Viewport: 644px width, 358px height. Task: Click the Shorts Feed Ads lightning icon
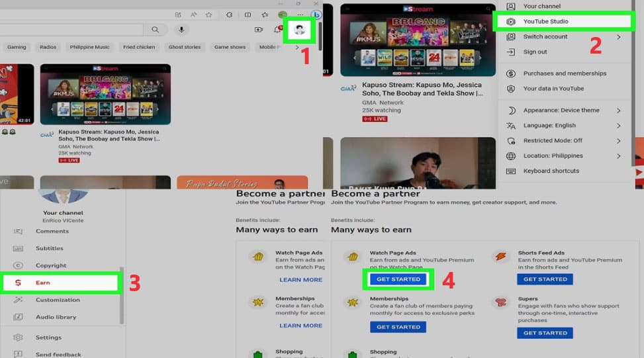click(500, 257)
